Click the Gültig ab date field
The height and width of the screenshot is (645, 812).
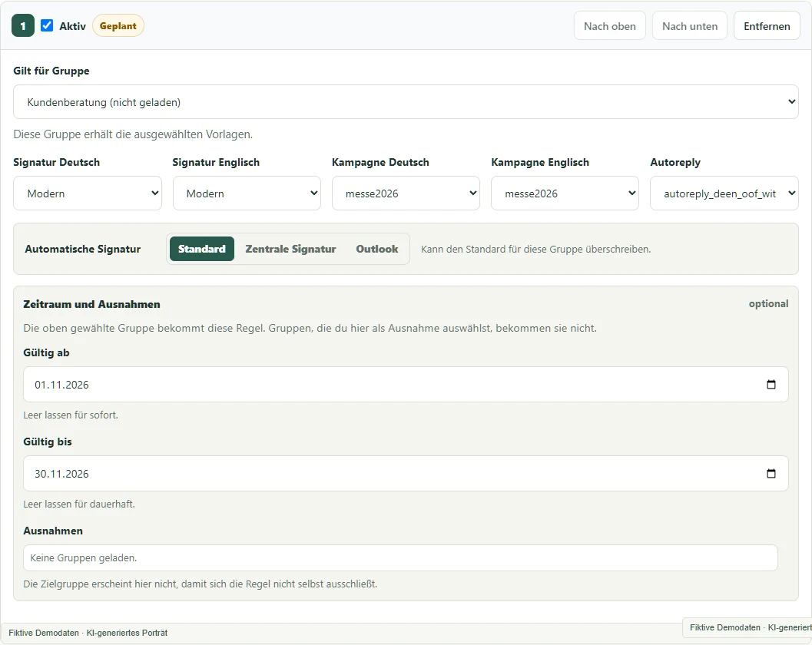click(x=406, y=384)
